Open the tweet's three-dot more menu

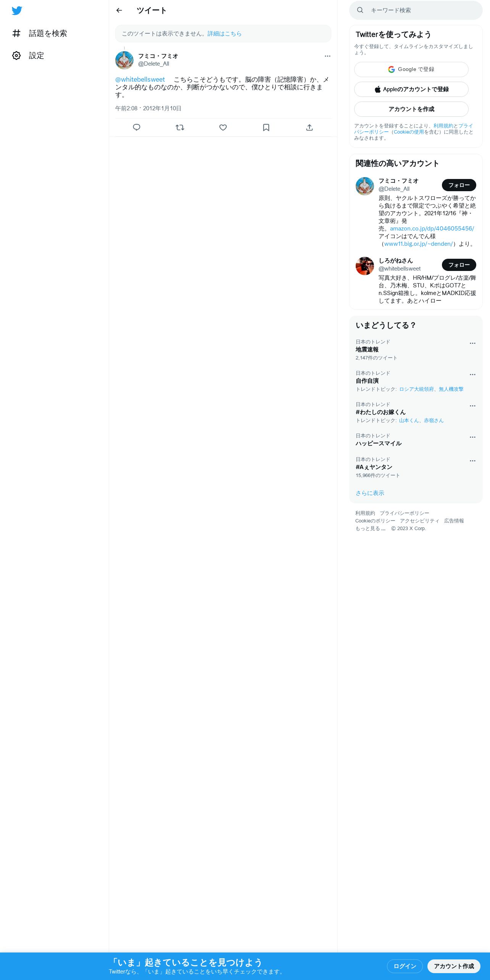(x=327, y=56)
